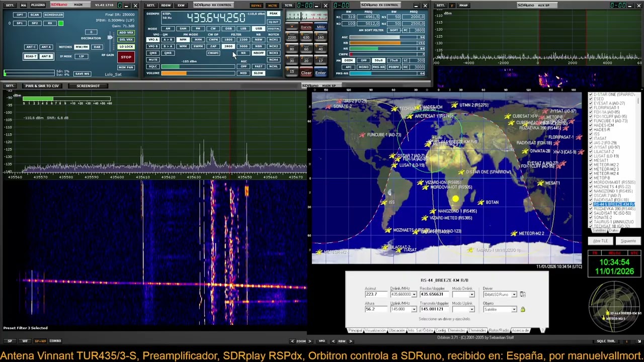
Task: Toggle the MESAT1 checkbox in satellite list
Action: (x=591, y=160)
